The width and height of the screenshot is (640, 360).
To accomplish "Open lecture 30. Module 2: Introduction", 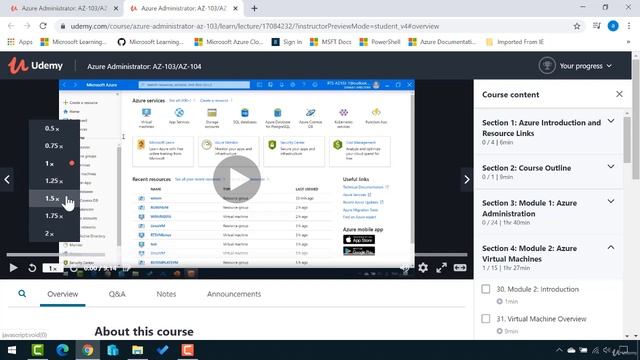I will coord(538,289).
